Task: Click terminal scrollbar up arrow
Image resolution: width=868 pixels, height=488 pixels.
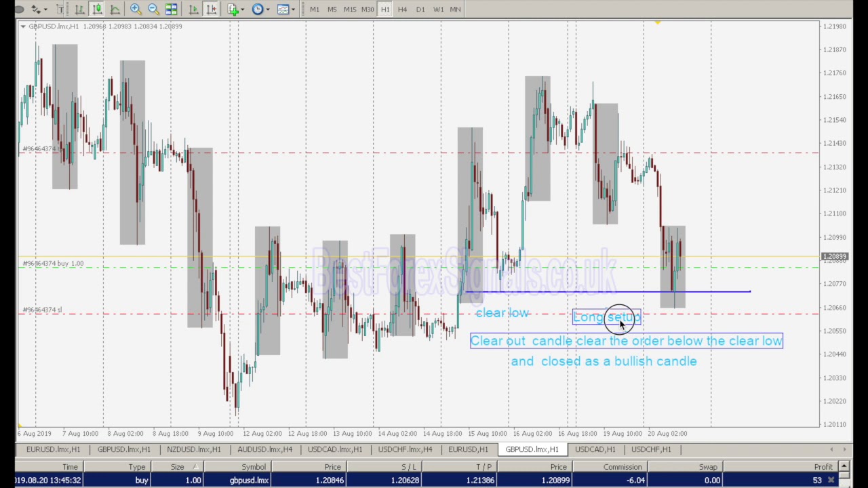Action: tap(844, 466)
